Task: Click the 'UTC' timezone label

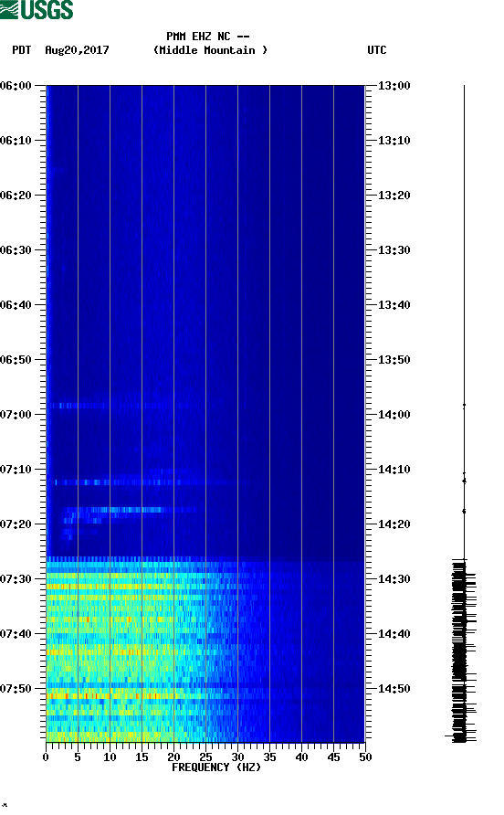Action: [377, 50]
